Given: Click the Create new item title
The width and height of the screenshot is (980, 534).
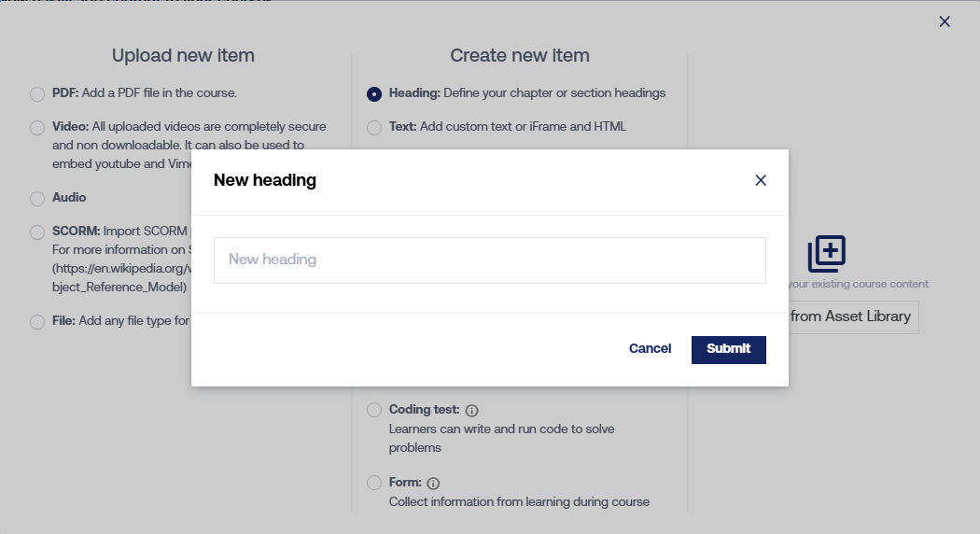Looking at the screenshot, I should [520, 56].
